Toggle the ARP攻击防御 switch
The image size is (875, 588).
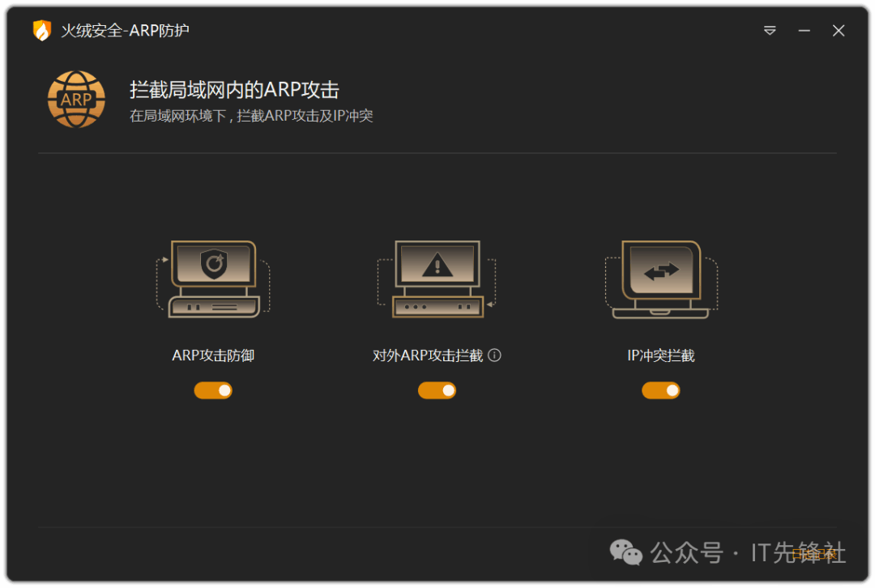(213, 390)
